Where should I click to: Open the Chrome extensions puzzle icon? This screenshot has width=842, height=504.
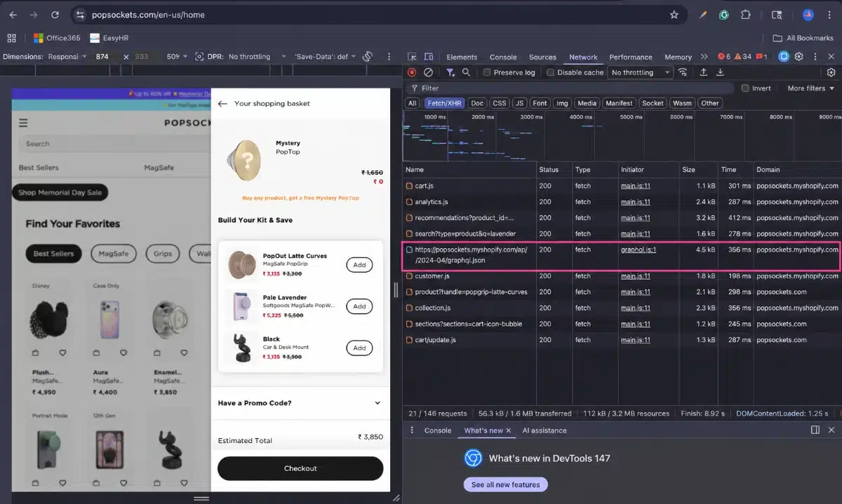click(746, 14)
